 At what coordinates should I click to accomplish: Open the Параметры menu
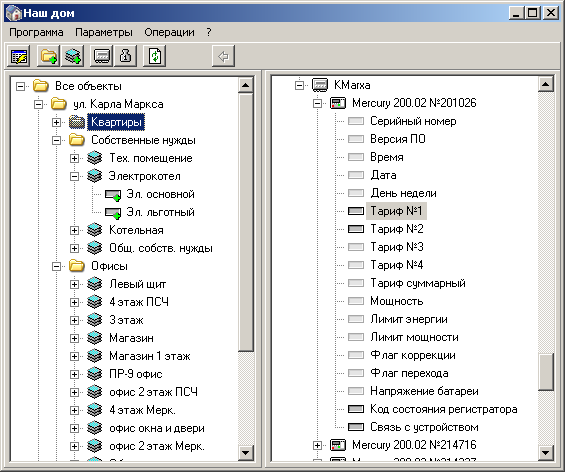(x=104, y=32)
